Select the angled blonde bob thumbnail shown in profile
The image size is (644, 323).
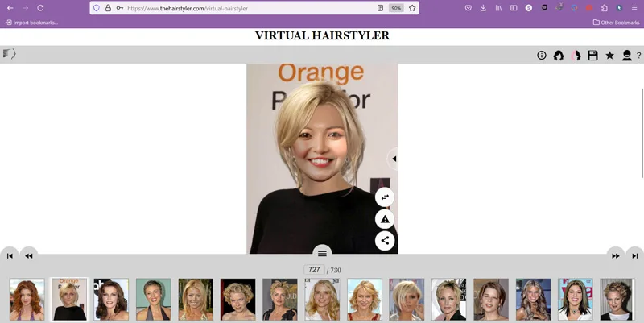coord(407,299)
